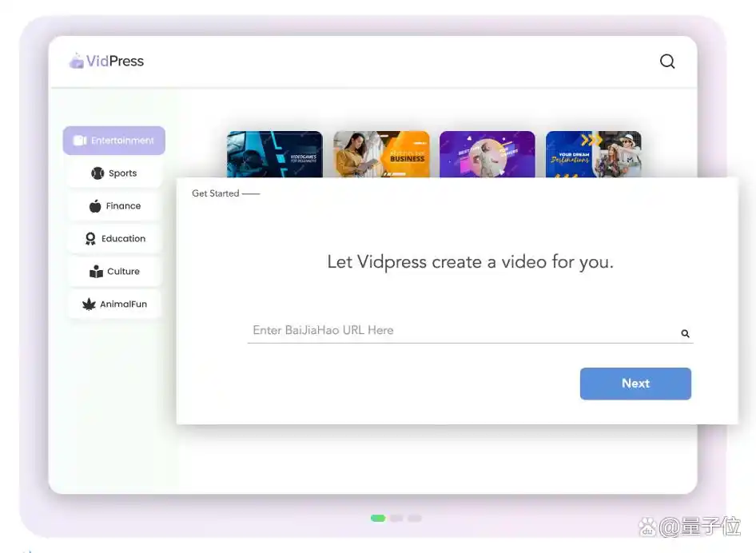Click the magnifier icon in URL field
Screen dimensions: 756x553
coord(685,333)
